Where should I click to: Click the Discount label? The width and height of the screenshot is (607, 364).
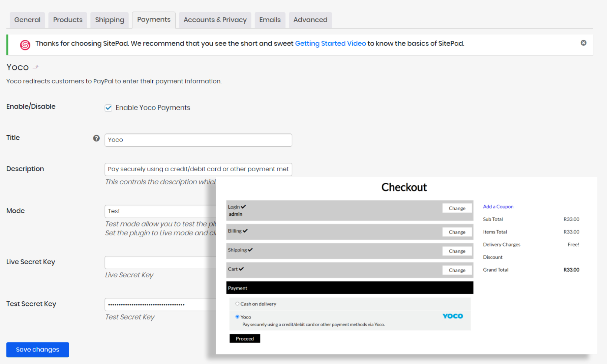pyautogui.click(x=492, y=257)
